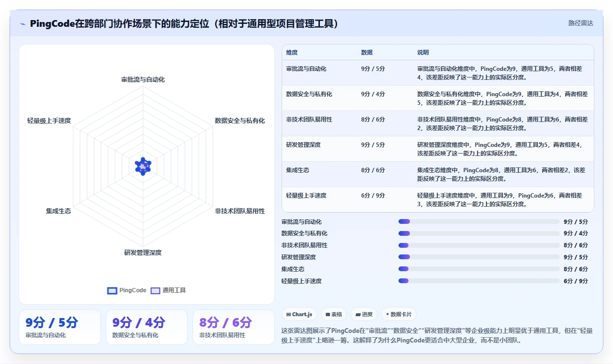Click the 数据卡片 tag pill

(399, 314)
